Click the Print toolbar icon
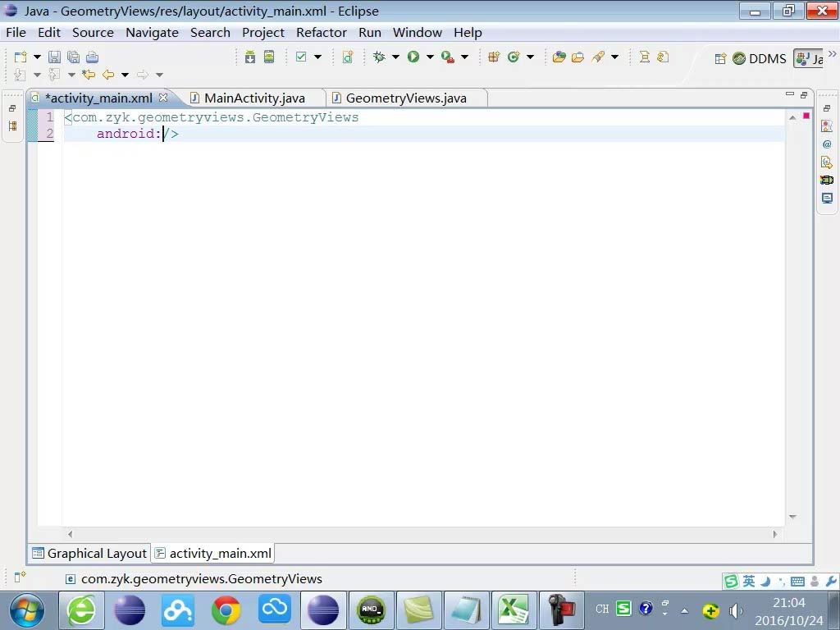840x630 pixels. (x=92, y=57)
